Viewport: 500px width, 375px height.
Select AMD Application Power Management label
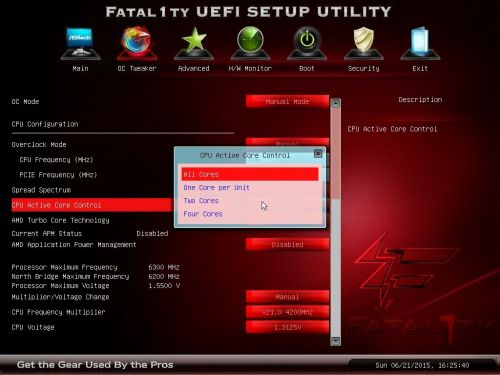click(74, 244)
